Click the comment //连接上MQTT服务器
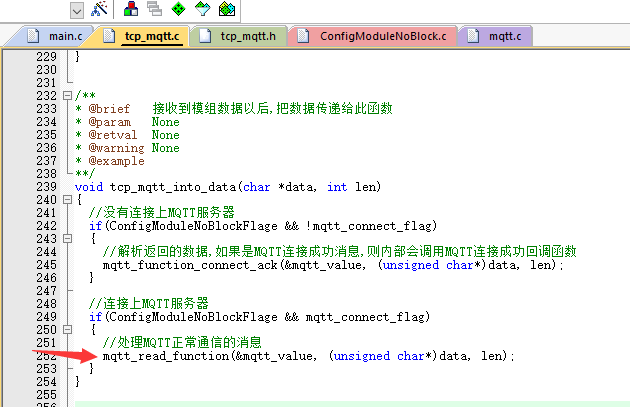Screen dimensions: 630x407 149,304
